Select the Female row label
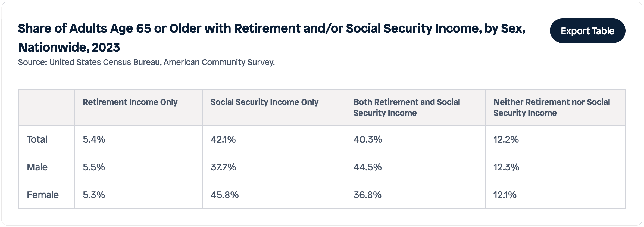644x227 pixels. point(43,195)
